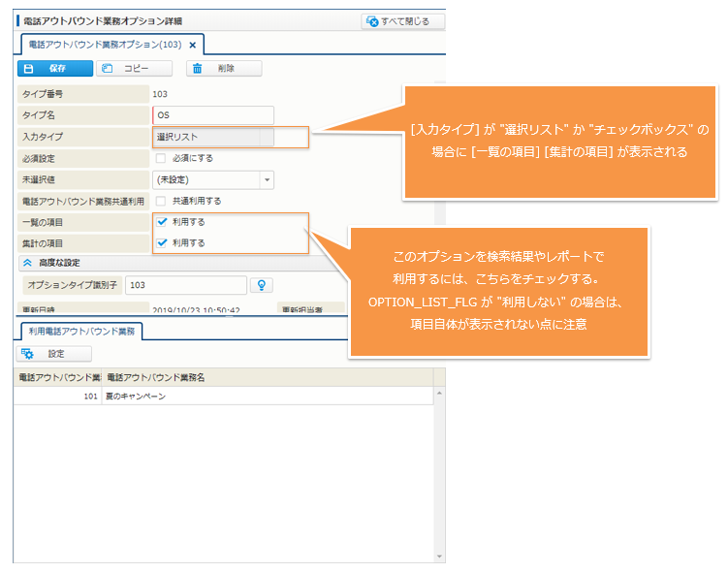Viewport: 728px width, 573px height.
Task: Click the オプションタイプ識別子 field with 103
Action: pos(185,285)
